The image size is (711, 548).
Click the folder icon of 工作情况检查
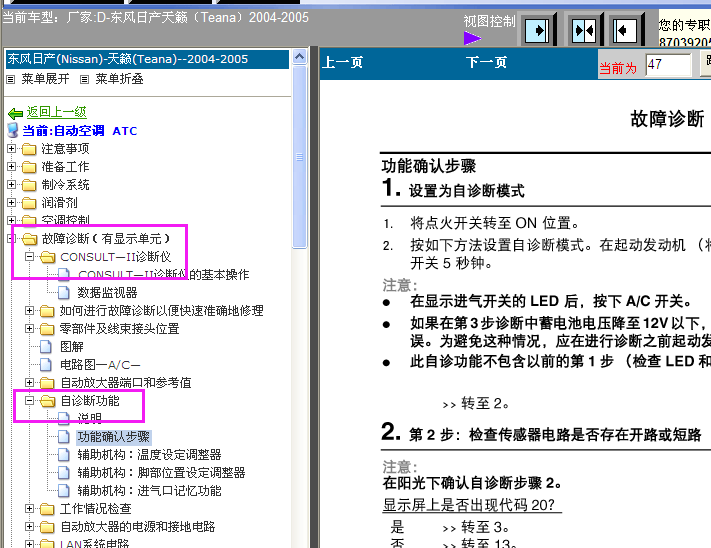[47, 509]
